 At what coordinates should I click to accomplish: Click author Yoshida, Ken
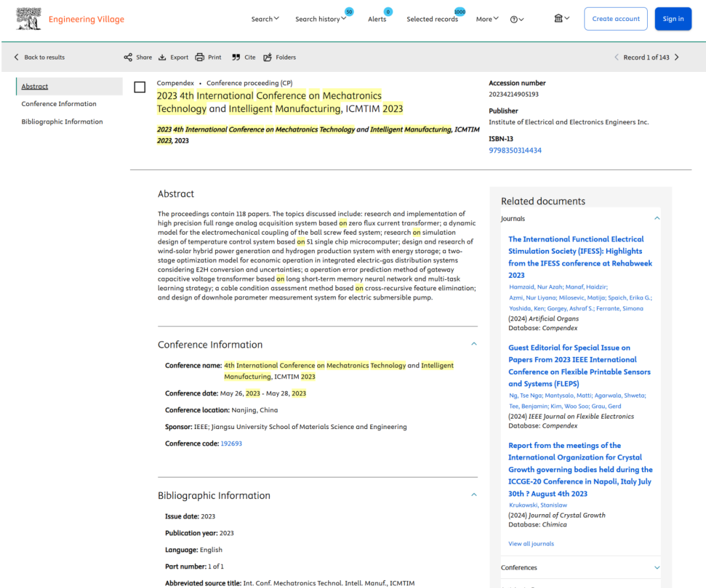[x=527, y=309]
